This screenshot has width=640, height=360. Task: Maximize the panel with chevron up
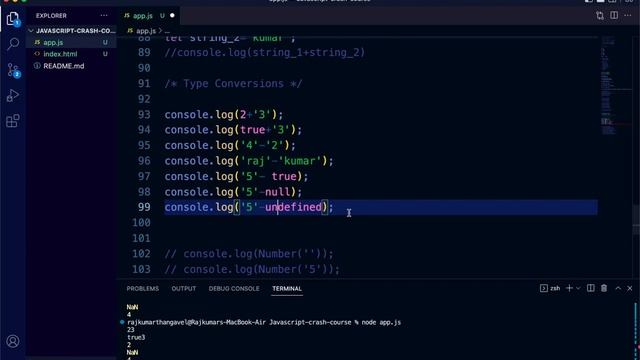(618, 288)
